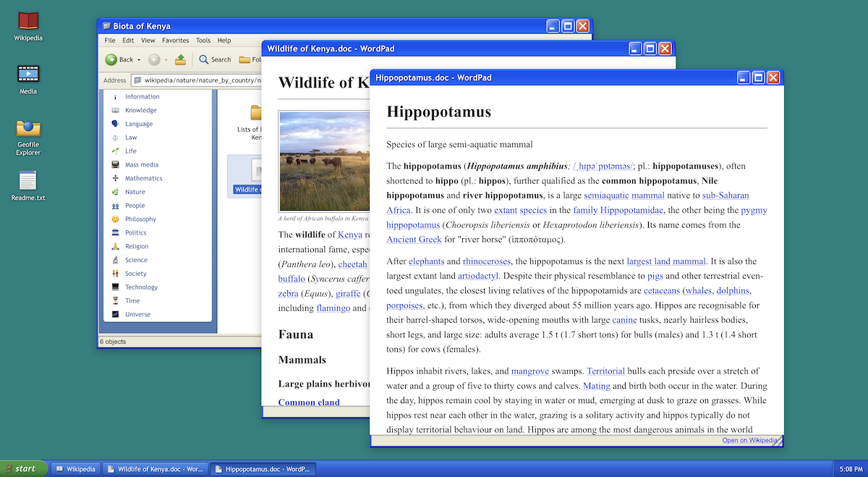This screenshot has height=477, width=868.
Task: Follow the sub-Saharan link in Hippopotamus document
Action: [726, 195]
